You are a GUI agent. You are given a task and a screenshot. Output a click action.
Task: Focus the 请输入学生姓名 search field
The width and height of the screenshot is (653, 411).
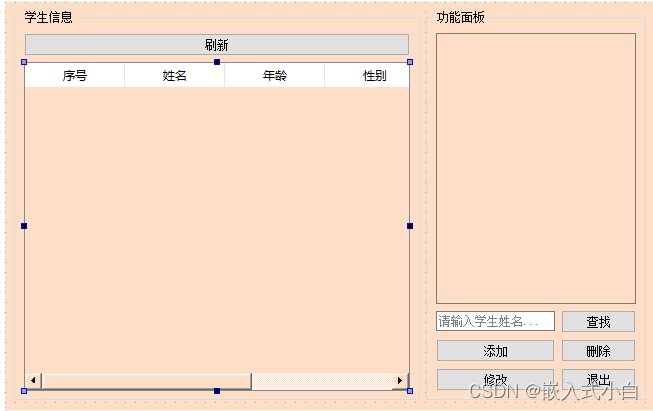[x=495, y=321]
